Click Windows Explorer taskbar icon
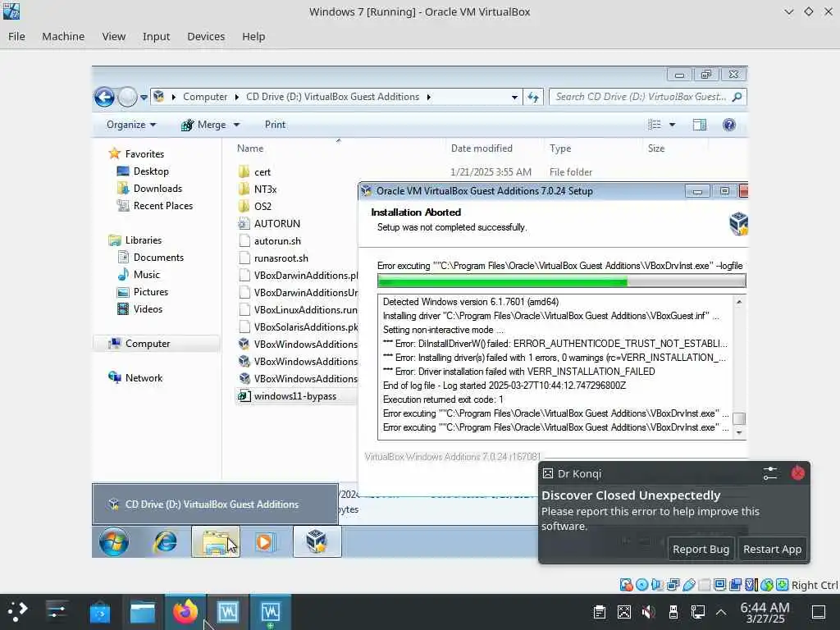The width and height of the screenshot is (840, 630). pos(216,541)
